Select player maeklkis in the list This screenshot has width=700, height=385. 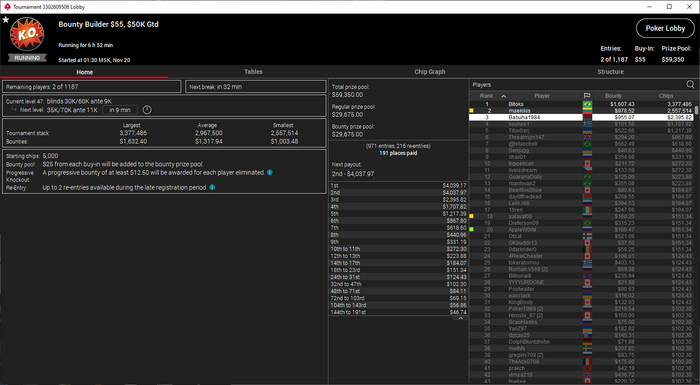coord(581,110)
